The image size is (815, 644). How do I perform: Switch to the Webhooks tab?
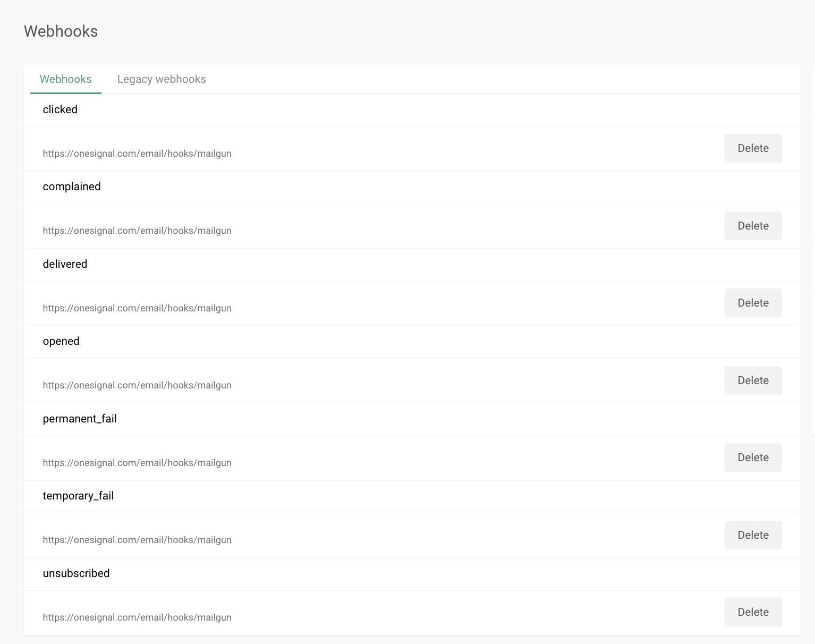click(x=66, y=79)
